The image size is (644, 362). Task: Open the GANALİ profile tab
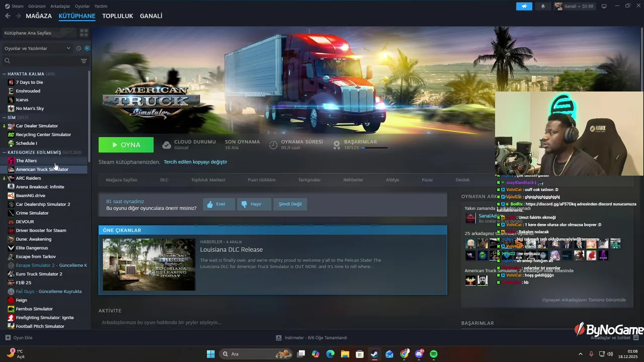(x=151, y=16)
